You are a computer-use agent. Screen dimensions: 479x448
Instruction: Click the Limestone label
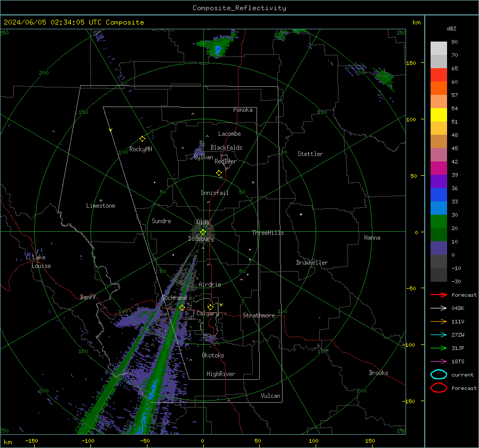click(101, 206)
